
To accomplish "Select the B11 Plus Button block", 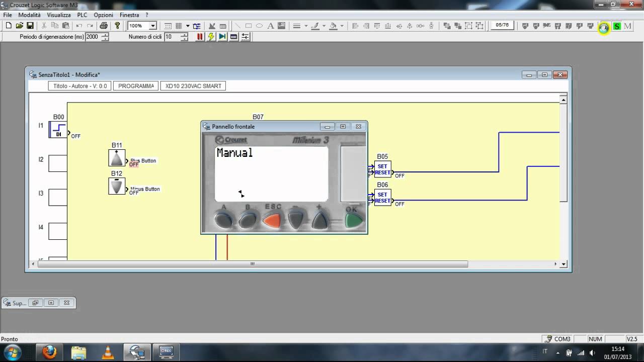I will point(117,158).
